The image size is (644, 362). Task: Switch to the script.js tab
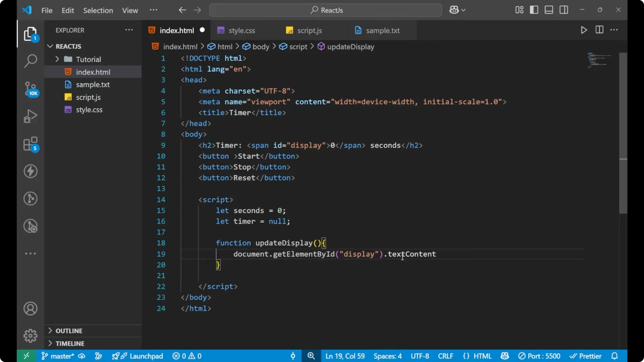tap(309, 30)
